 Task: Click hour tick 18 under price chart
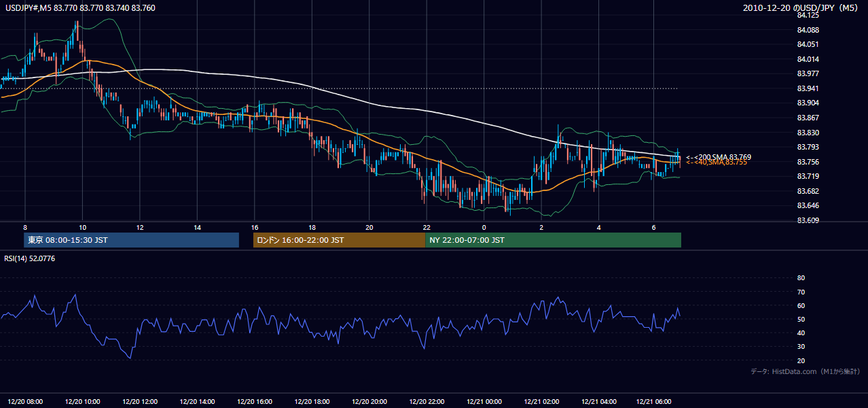point(312,227)
